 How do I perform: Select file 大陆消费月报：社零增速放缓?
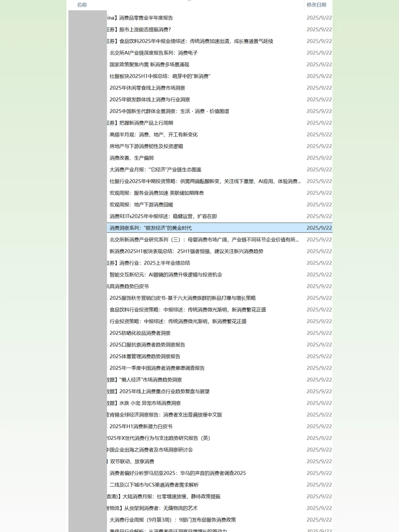tap(164, 497)
